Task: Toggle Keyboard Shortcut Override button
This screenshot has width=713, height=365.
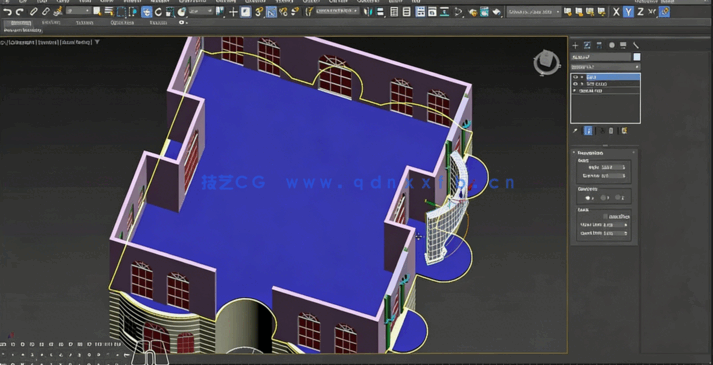Action: (x=246, y=12)
